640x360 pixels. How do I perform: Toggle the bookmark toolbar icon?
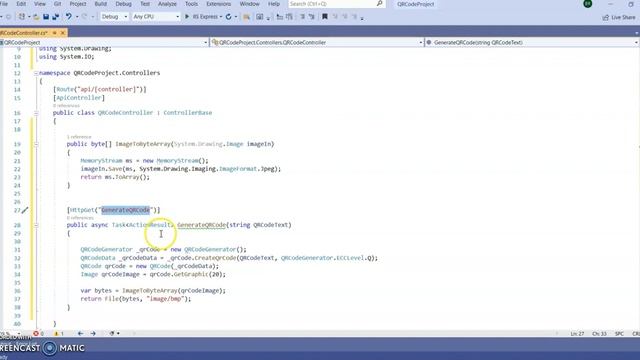click(x=325, y=17)
